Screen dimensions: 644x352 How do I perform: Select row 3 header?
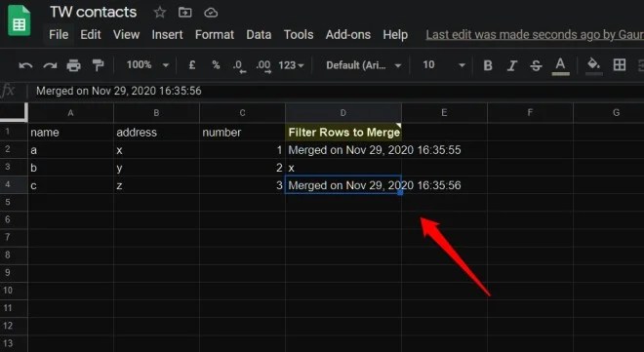[14, 167]
